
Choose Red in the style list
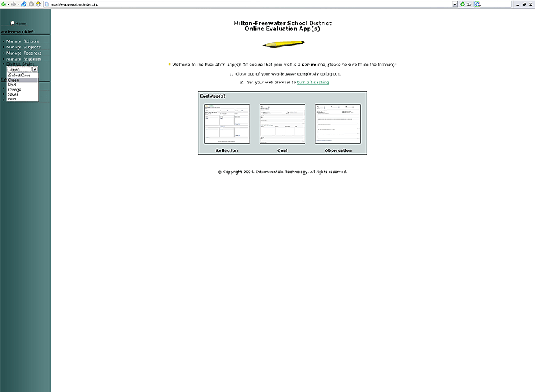point(23,85)
